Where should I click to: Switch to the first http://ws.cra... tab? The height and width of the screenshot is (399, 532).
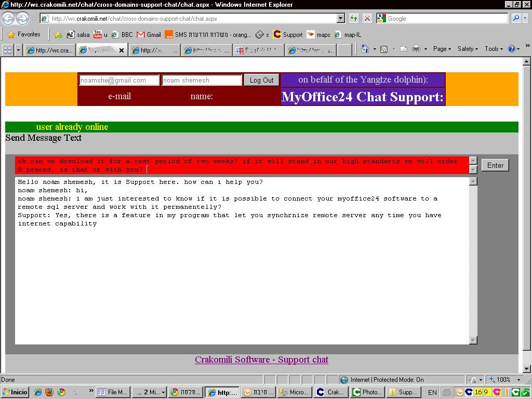click(50, 50)
